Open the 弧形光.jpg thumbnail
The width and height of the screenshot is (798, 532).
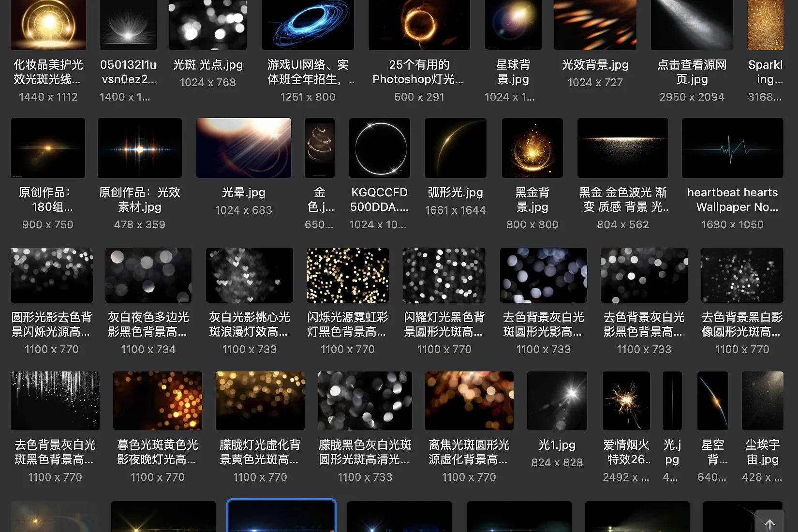(x=456, y=148)
